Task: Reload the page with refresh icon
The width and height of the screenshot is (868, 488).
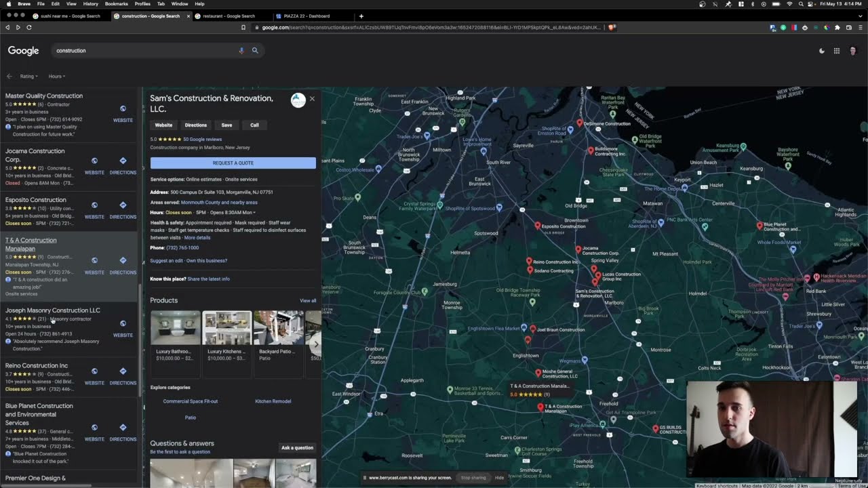Action: 29,27
